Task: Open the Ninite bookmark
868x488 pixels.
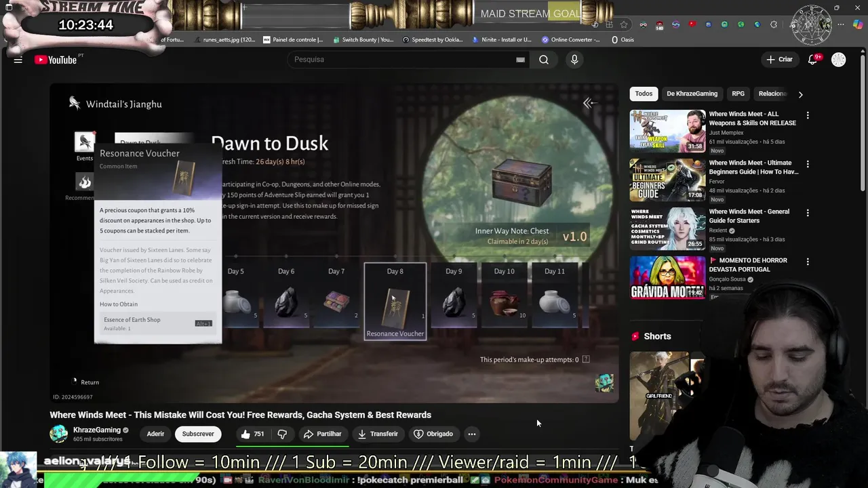Action: [x=502, y=40]
